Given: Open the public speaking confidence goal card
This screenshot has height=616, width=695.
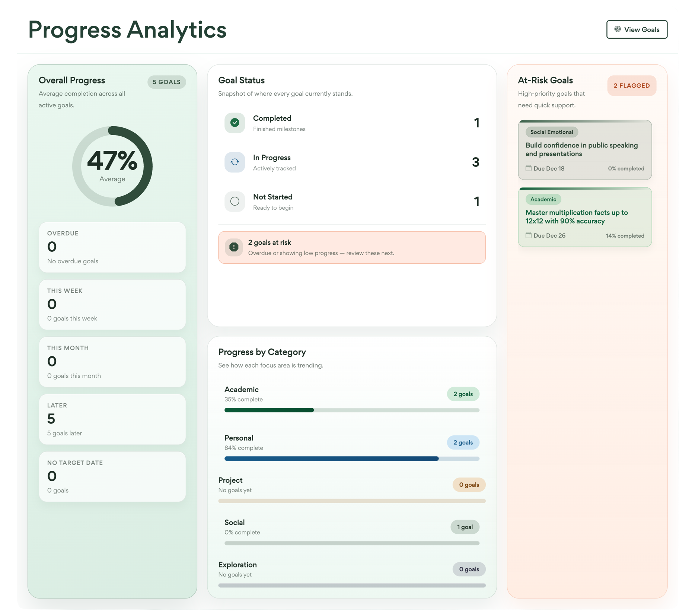Looking at the screenshot, I should coord(584,150).
